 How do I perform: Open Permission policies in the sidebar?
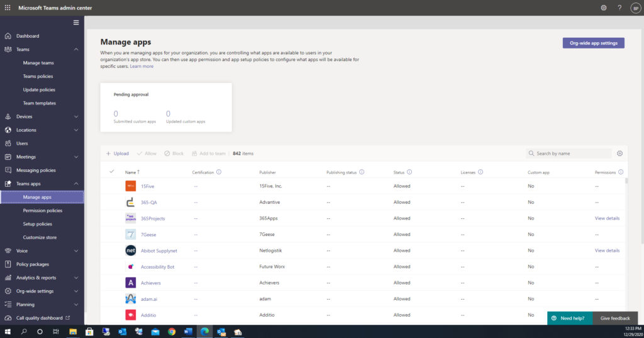[43, 210]
